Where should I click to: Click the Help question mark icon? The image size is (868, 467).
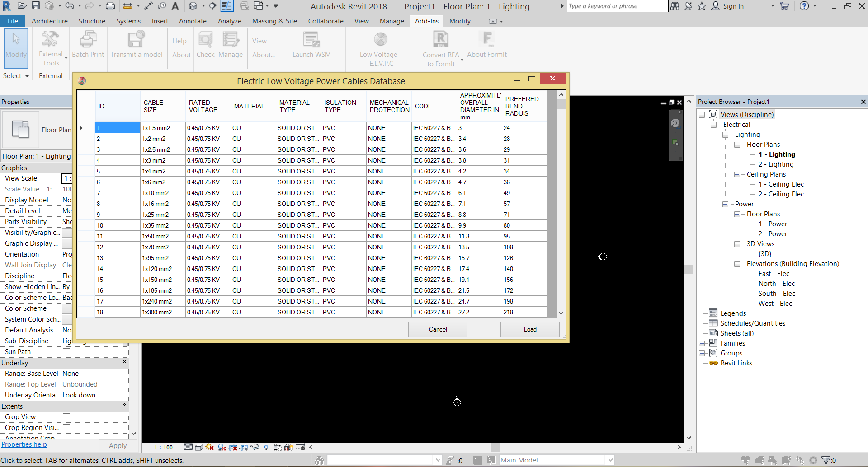click(804, 6)
